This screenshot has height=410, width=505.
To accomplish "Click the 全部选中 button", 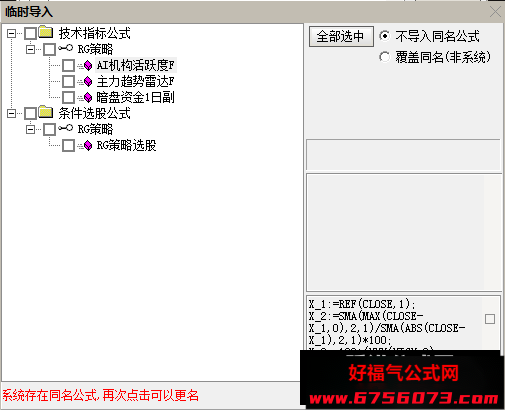I will click(341, 36).
